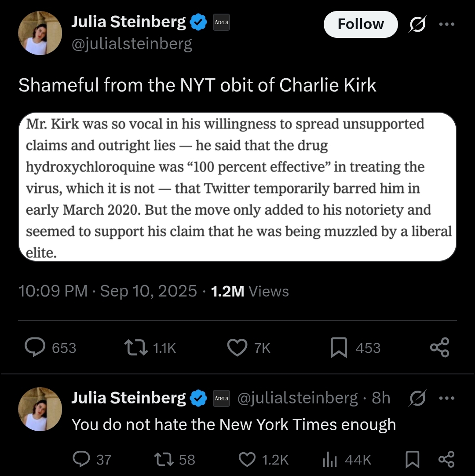The image size is (475, 476).
Task: Open the NYT obituary excerpt image
Action: [x=237, y=187]
